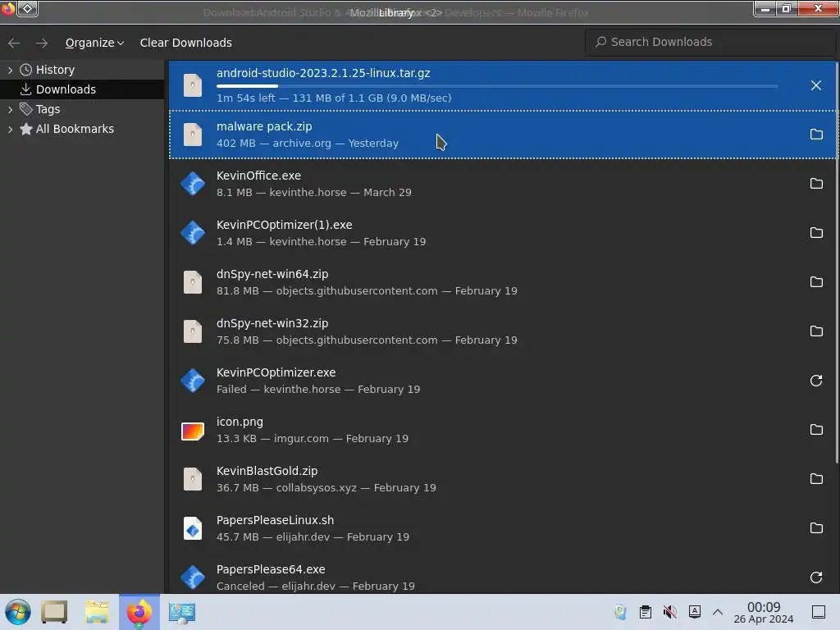Click the android-studio tar.gz file icon
The image size is (840, 630).
(192, 85)
